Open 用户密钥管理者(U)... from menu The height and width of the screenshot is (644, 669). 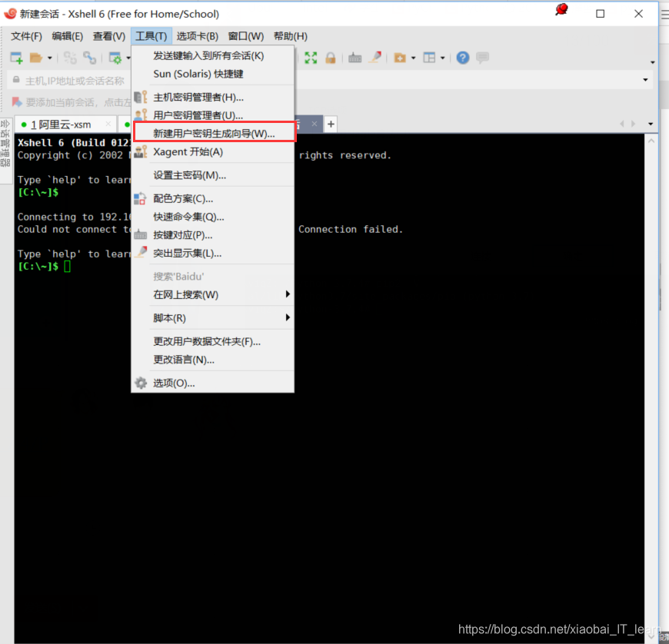coord(212,115)
